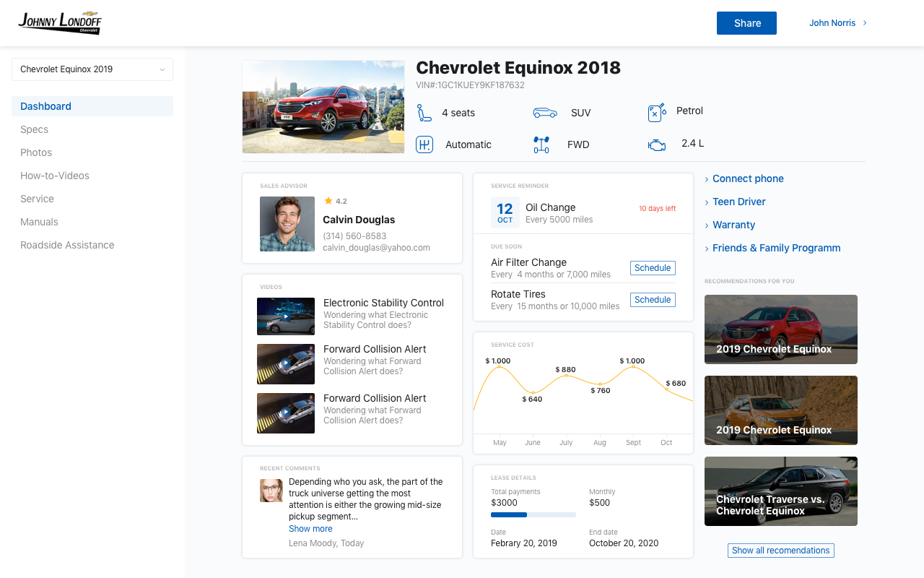The image size is (924, 578).
Task: Open the vehicle selector dropdown Chevrolet Equinox 2019
Action: pos(92,69)
